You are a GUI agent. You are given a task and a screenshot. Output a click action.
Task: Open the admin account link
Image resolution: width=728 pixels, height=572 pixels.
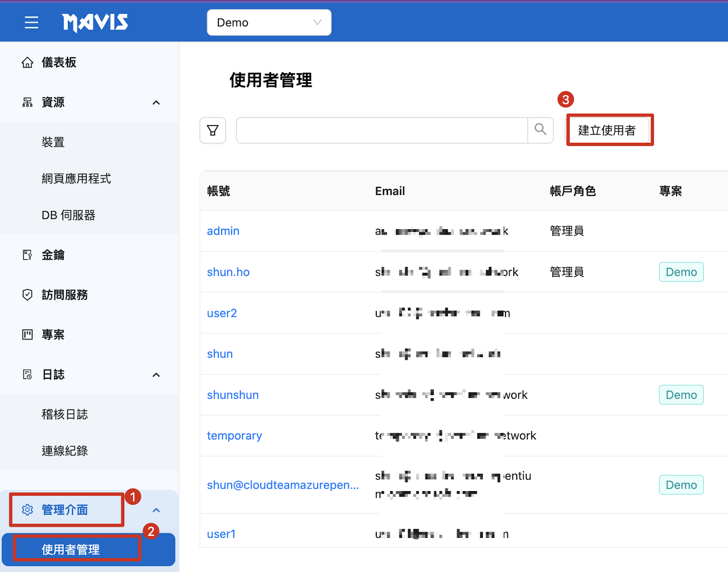(223, 231)
